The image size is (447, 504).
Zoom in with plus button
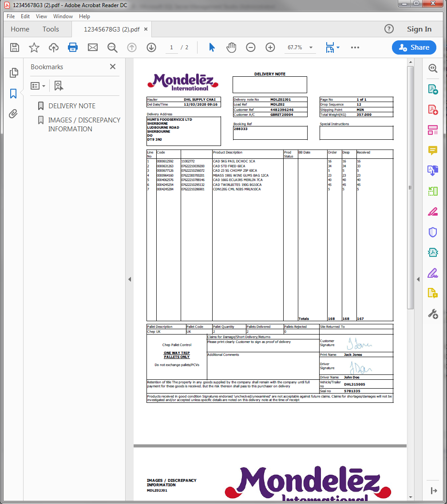click(x=270, y=47)
